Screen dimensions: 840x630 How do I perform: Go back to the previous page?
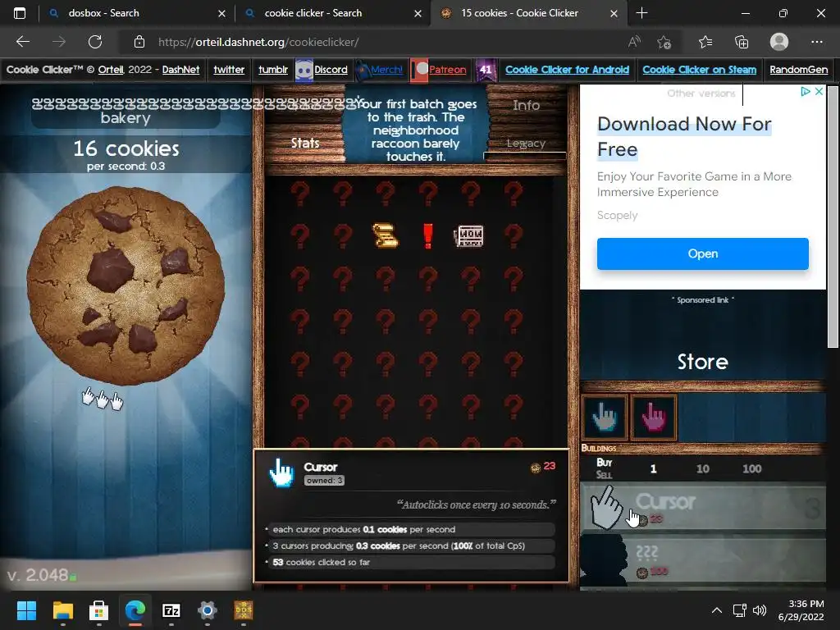(23, 42)
